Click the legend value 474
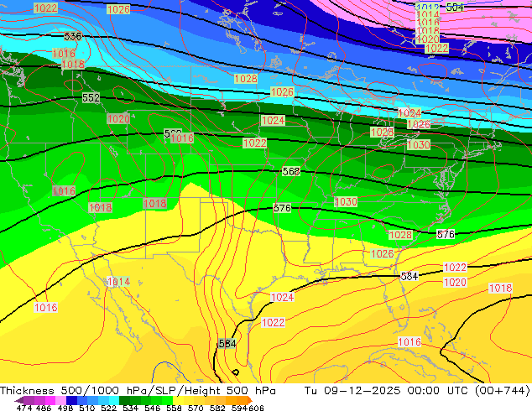The width and height of the screenshot is (532, 411). point(24,408)
